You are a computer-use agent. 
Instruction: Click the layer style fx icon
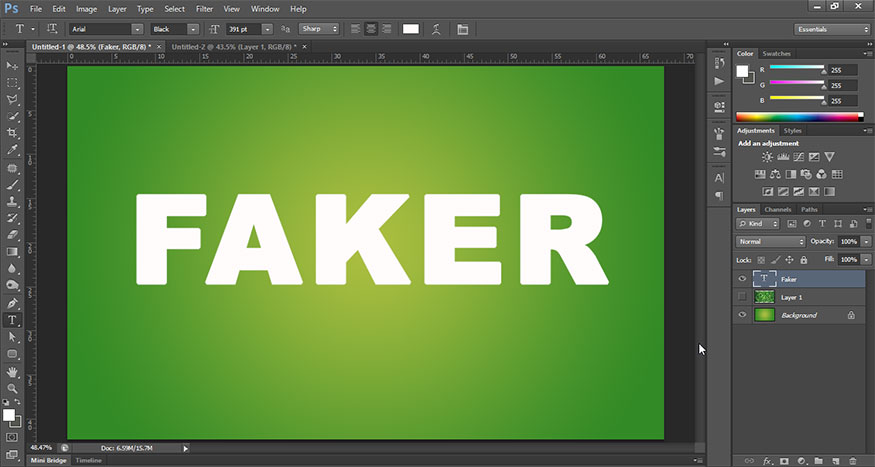tap(768, 461)
